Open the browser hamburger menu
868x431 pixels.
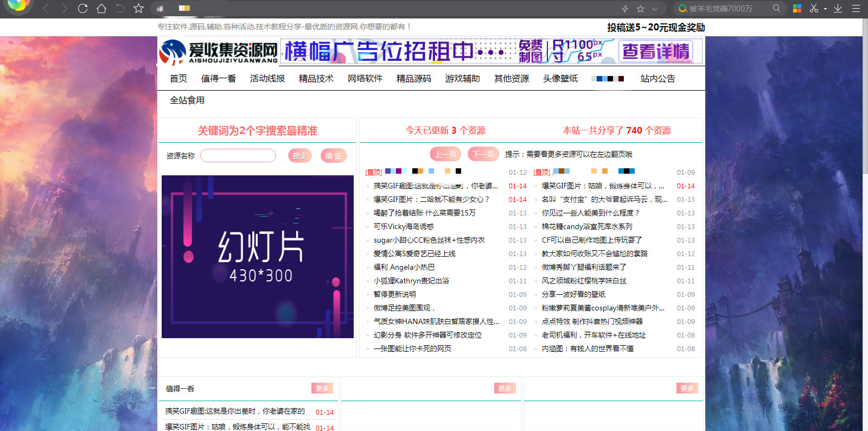856,8
